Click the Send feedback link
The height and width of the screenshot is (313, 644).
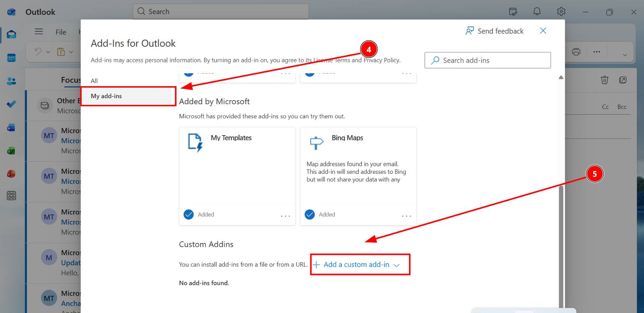click(495, 31)
